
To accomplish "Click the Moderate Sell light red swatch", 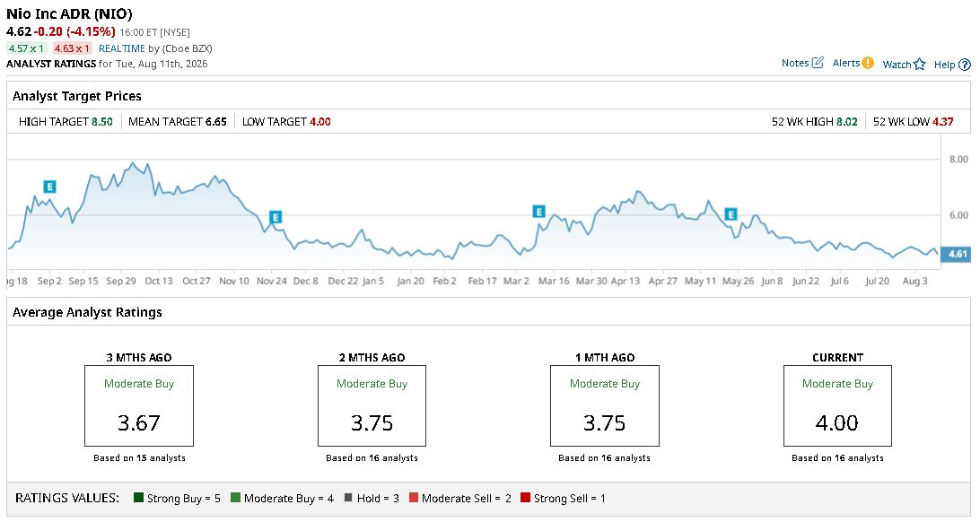I will coord(413,498).
